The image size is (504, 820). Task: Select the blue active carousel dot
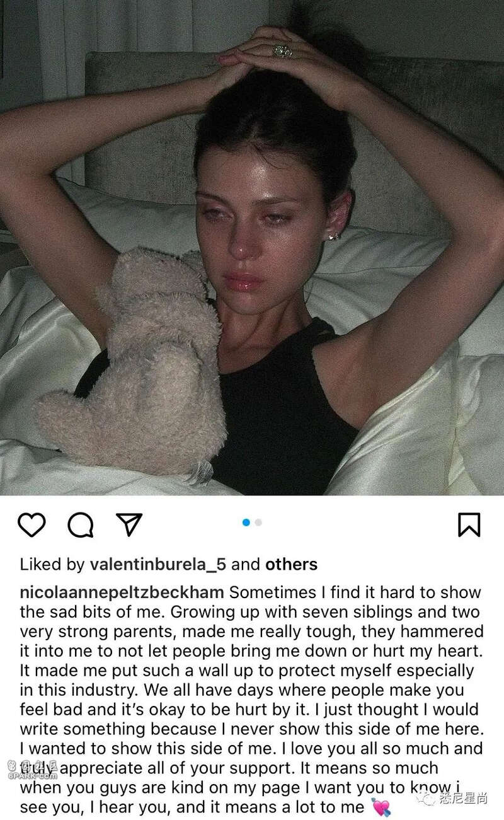coord(246,523)
